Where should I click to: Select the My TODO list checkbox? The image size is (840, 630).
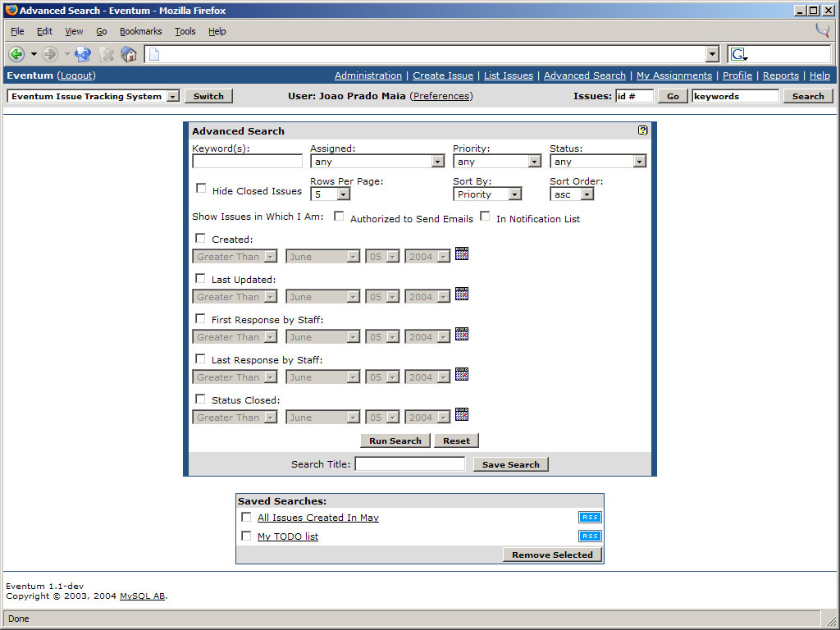click(x=246, y=536)
